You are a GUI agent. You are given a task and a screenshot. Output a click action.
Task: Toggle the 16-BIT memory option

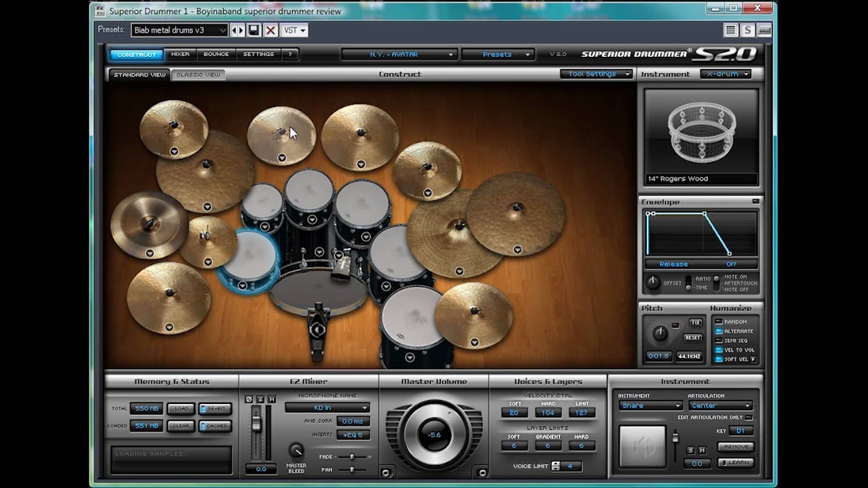click(216, 409)
